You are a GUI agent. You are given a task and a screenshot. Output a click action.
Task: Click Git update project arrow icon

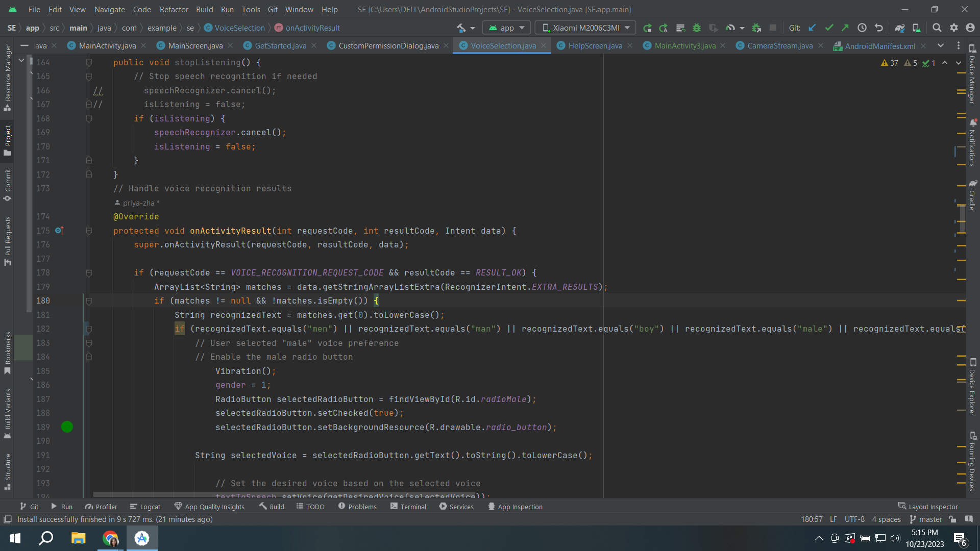click(812, 28)
